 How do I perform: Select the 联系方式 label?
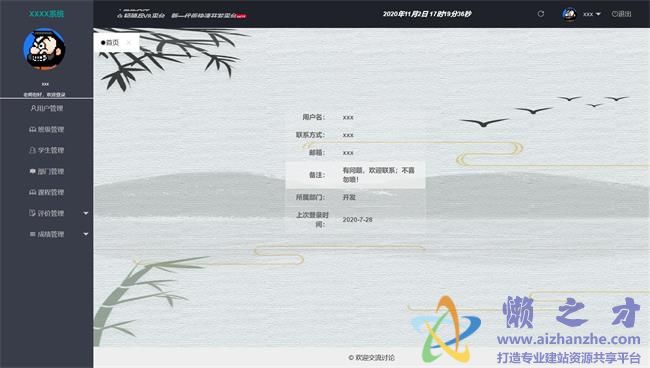click(x=310, y=135)
